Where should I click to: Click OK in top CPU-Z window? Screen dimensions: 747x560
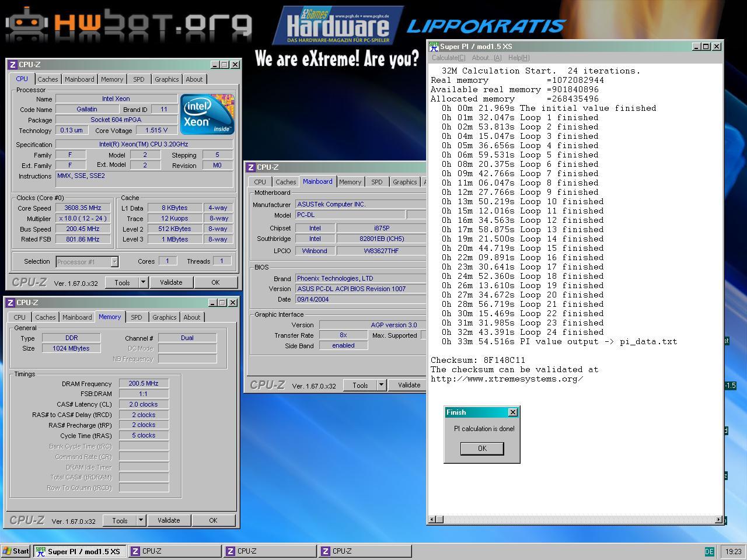pyautogui.click(x=215, y=282)
